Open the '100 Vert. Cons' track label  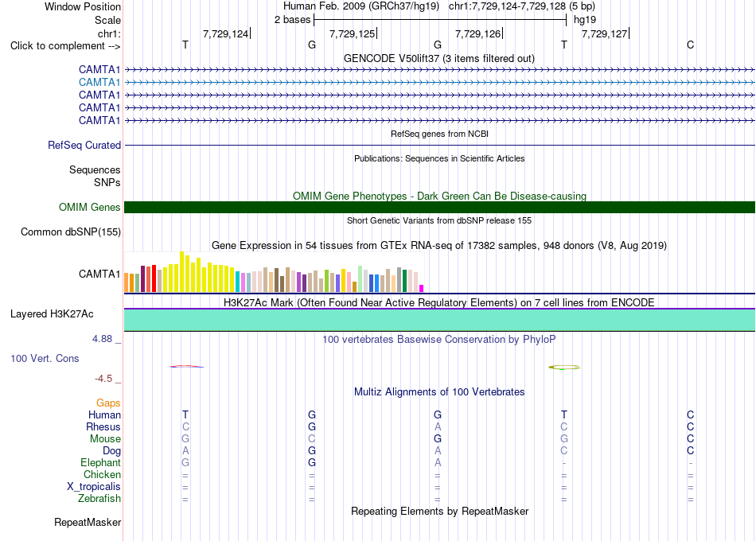coord(45,358)
